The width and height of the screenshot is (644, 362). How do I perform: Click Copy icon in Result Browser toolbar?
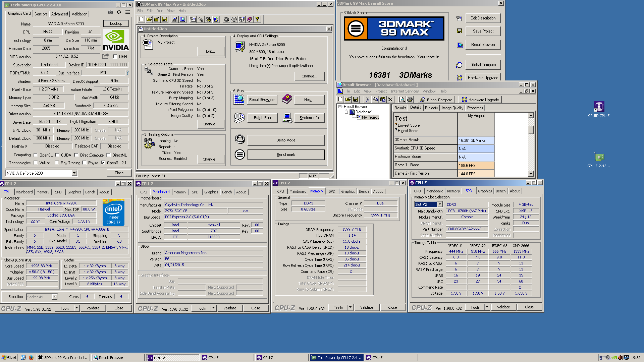375,100
